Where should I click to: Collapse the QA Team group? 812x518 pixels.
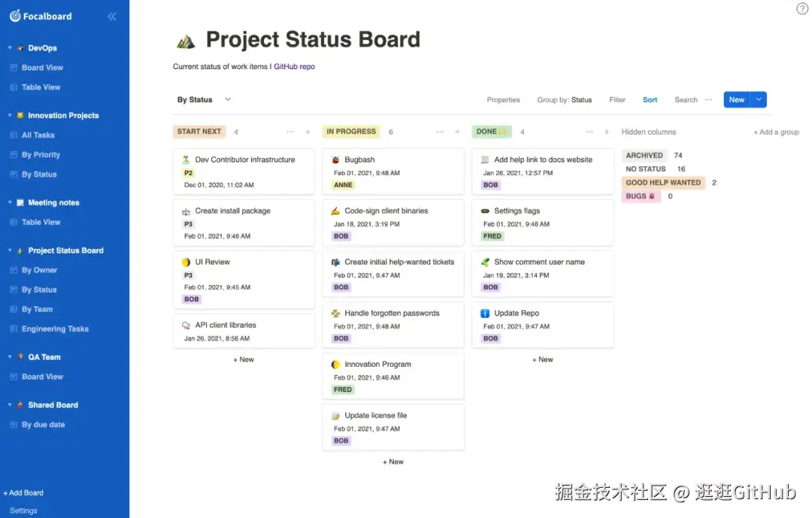(10, 357)
